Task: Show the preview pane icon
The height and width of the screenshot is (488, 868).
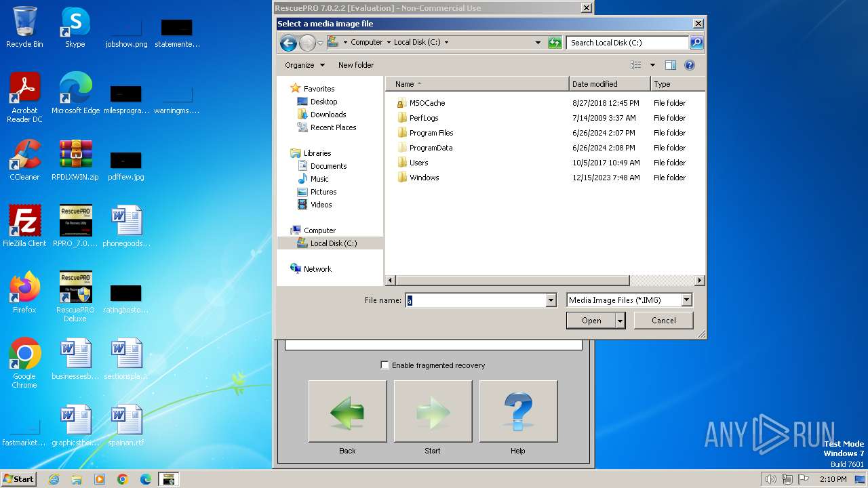Action: (x=671, y=65)
